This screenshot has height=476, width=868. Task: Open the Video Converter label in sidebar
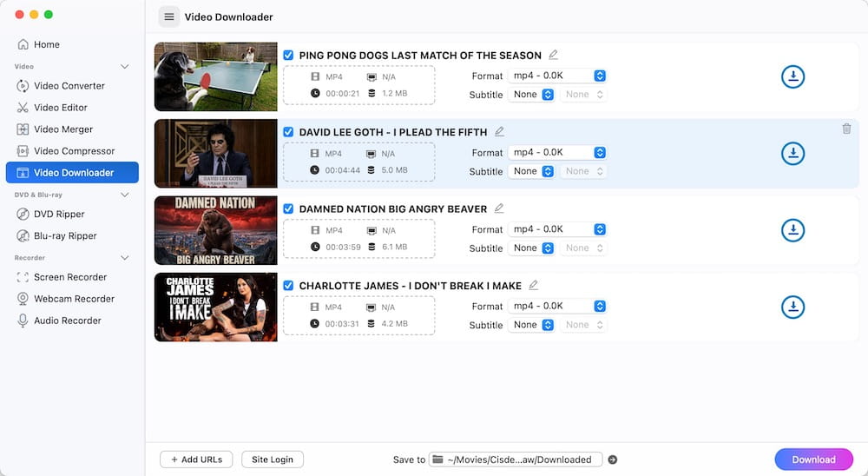[69, 86]
